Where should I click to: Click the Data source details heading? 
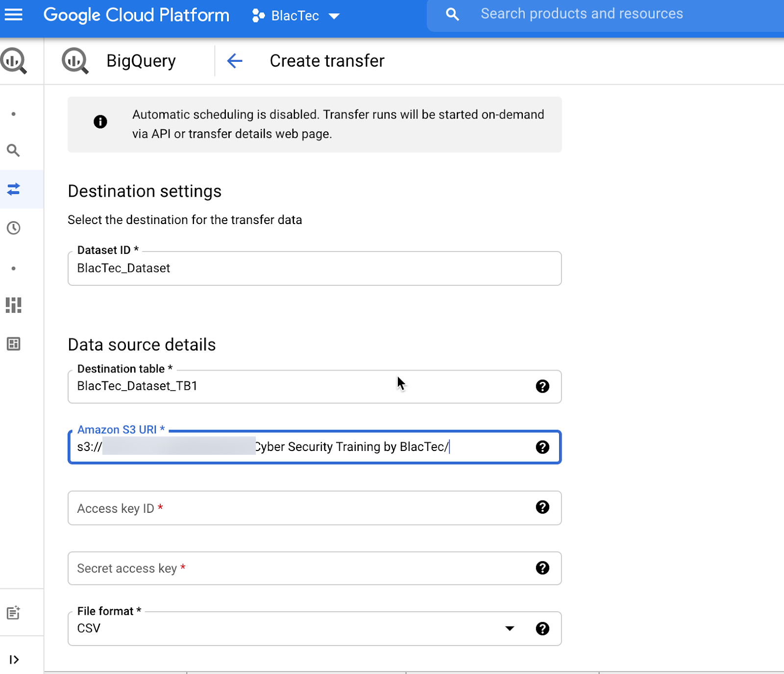pyautogui.click(x=142, y=345)
